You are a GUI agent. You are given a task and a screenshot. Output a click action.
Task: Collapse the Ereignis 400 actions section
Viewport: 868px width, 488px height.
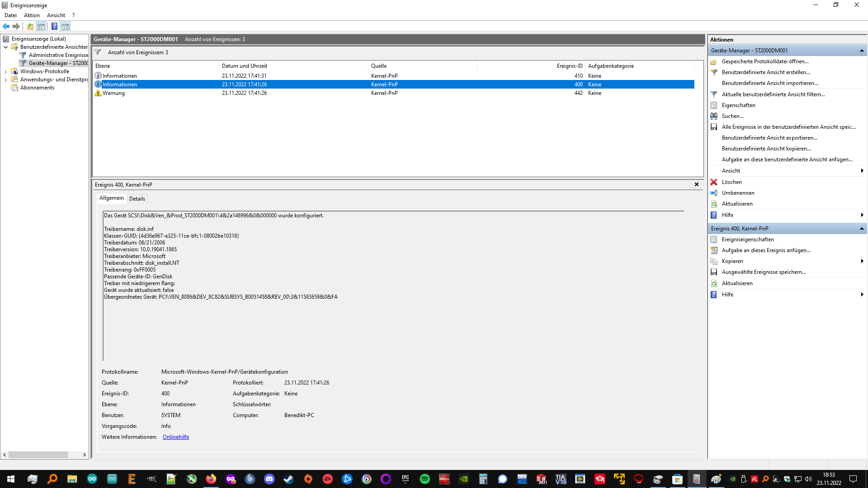click(862, 229)
